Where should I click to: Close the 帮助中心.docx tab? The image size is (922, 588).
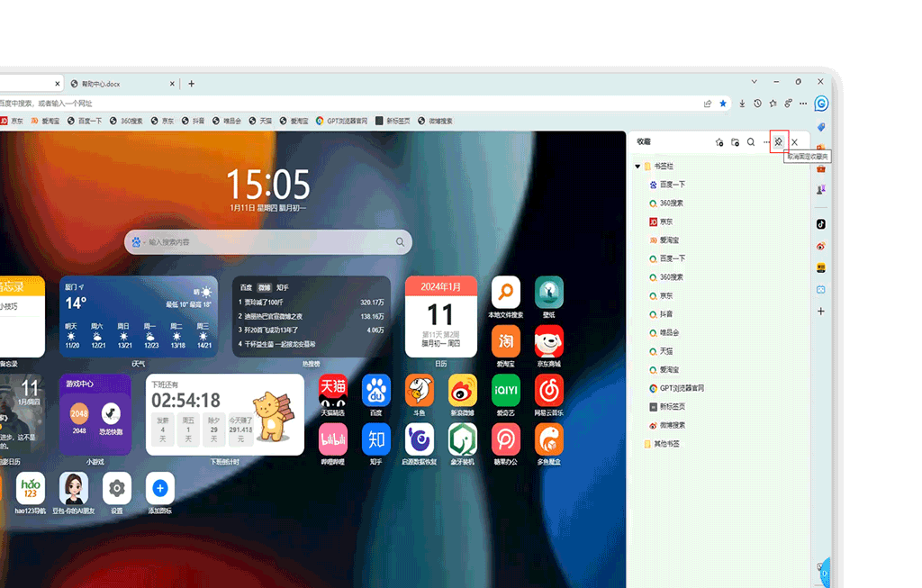point(172,84)
